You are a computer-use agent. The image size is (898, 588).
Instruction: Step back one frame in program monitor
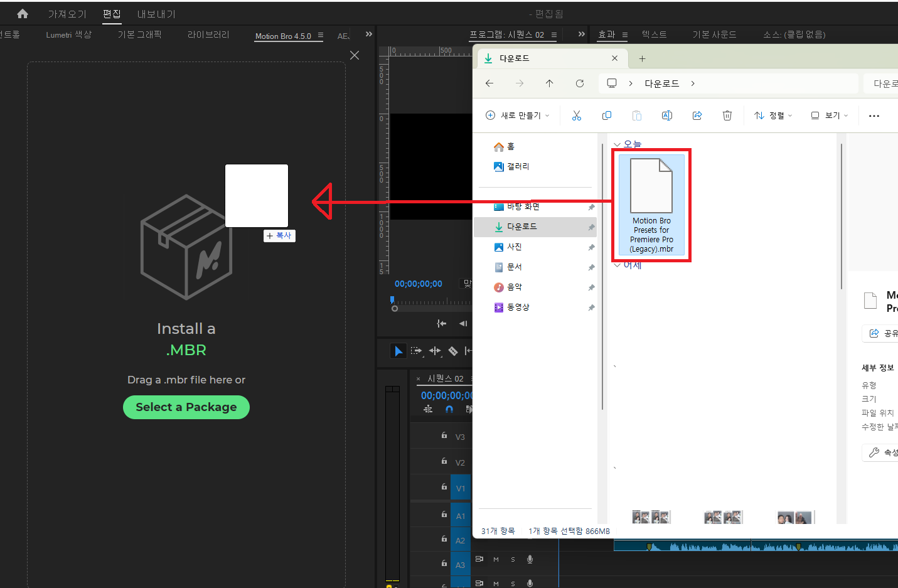tap(463, 323)
